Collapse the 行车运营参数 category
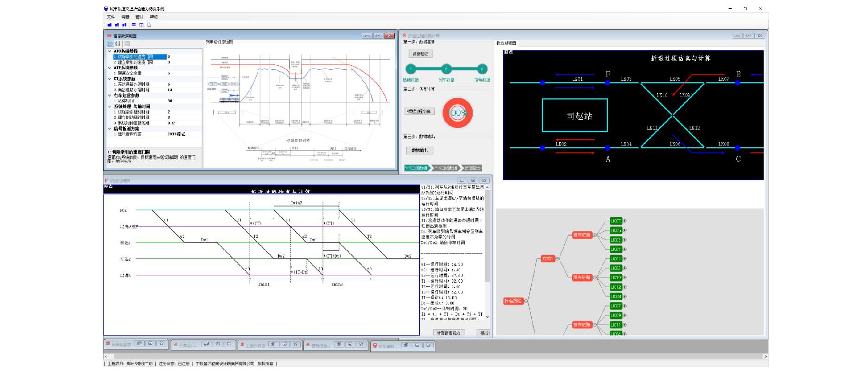This screenshot has width=868, height=370. pyautogui.click(x=110, y=95)
